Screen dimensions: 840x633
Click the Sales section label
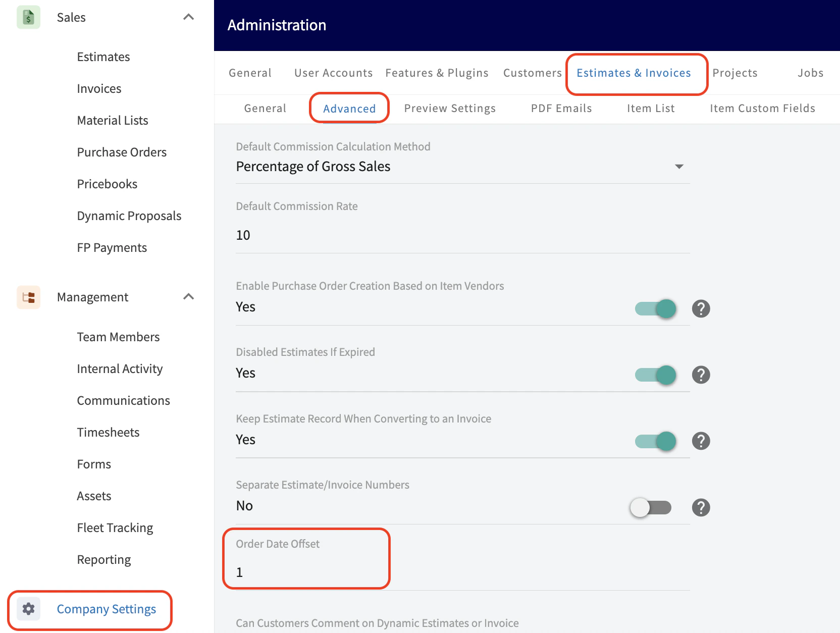(71, 18)
